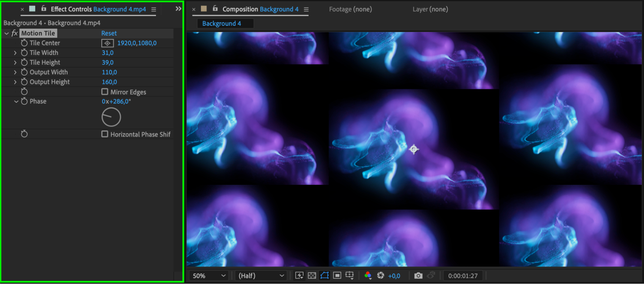Switch to the Footage (none) tab
Image resolution: width=644 pixels, height=284 pixels.
coord(351,9)
